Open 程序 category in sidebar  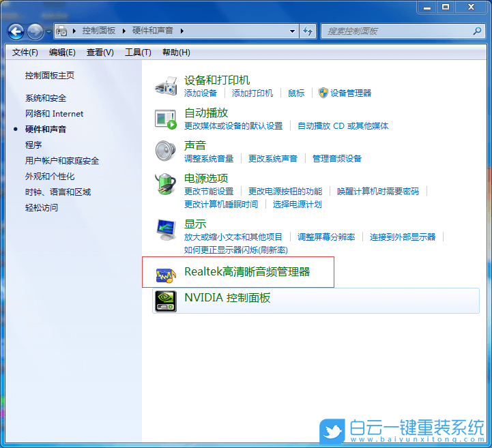point(33,145)
